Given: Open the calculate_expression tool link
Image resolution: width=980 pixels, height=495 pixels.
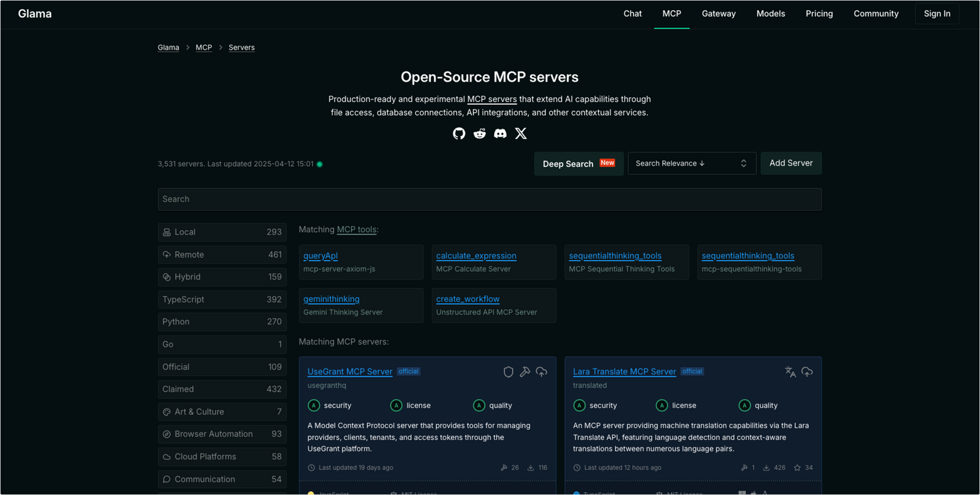Looking at the screenshot, I should 476,256.
